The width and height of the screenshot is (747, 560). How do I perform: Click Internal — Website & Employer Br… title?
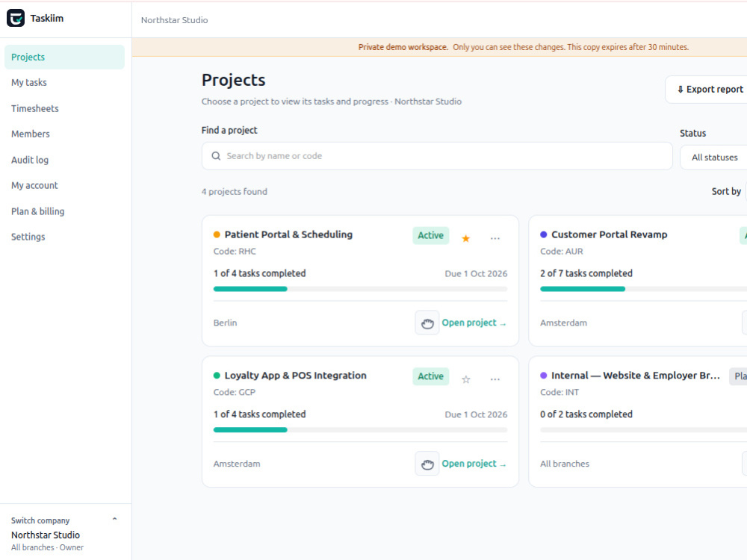click(635, 376)
